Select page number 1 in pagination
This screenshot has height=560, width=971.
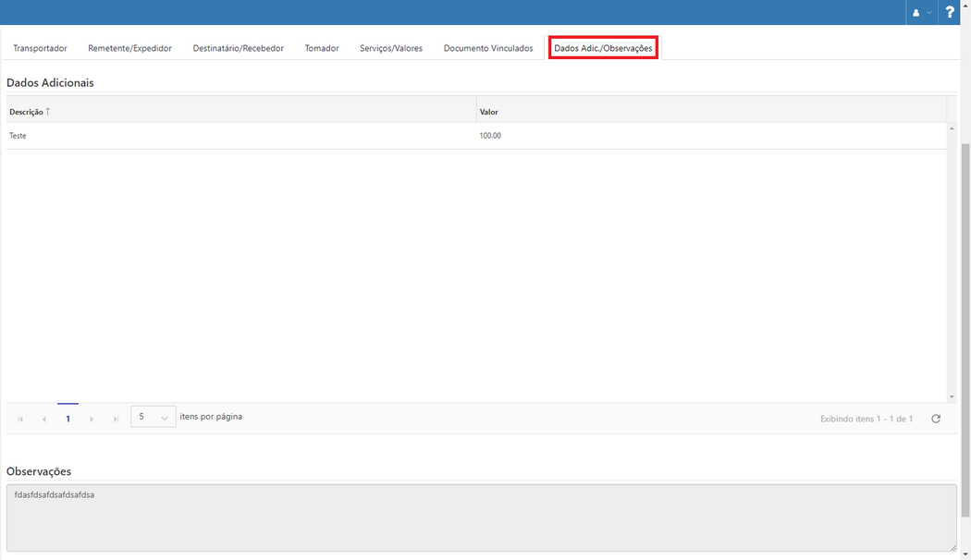coord(68,418)
